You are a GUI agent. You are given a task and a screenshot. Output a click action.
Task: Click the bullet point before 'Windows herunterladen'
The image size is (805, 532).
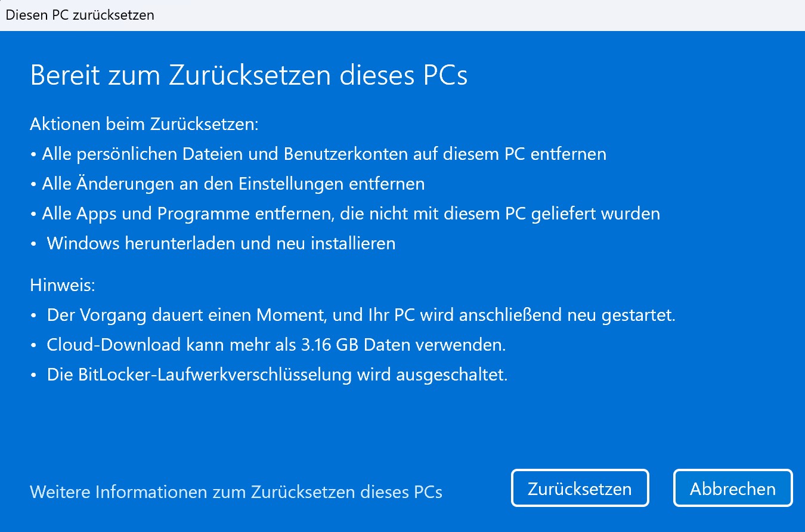point(34,243)
